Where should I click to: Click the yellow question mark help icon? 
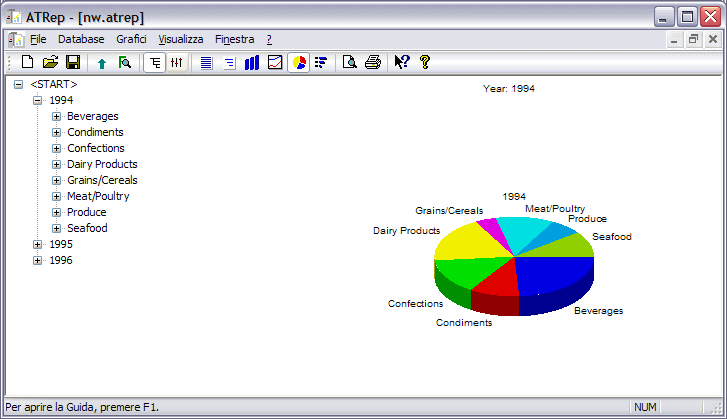[x=425, y=62]
